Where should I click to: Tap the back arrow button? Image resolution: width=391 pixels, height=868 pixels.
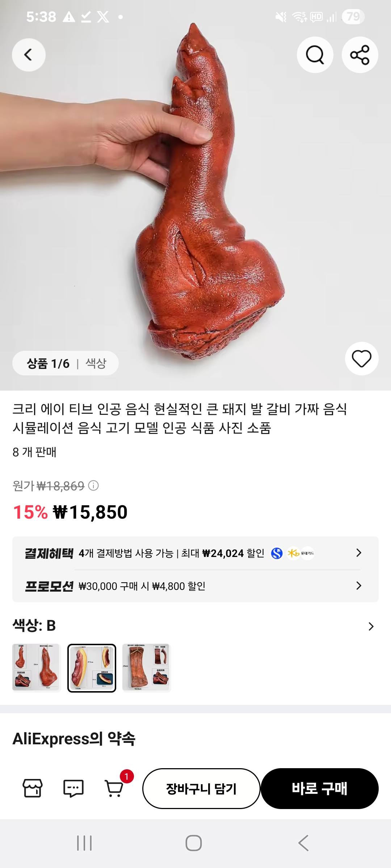tap(29, 55)
